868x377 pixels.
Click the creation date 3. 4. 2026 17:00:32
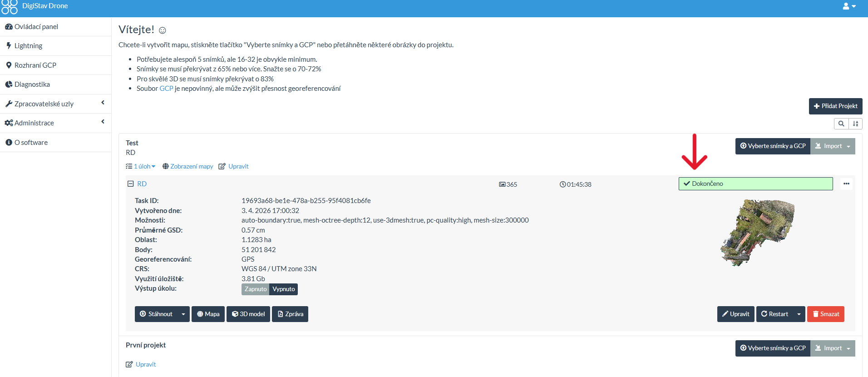[271, 211]
